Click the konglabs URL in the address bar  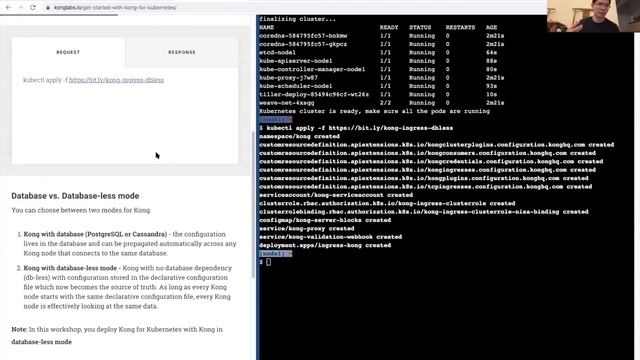(x=115, y=7)
